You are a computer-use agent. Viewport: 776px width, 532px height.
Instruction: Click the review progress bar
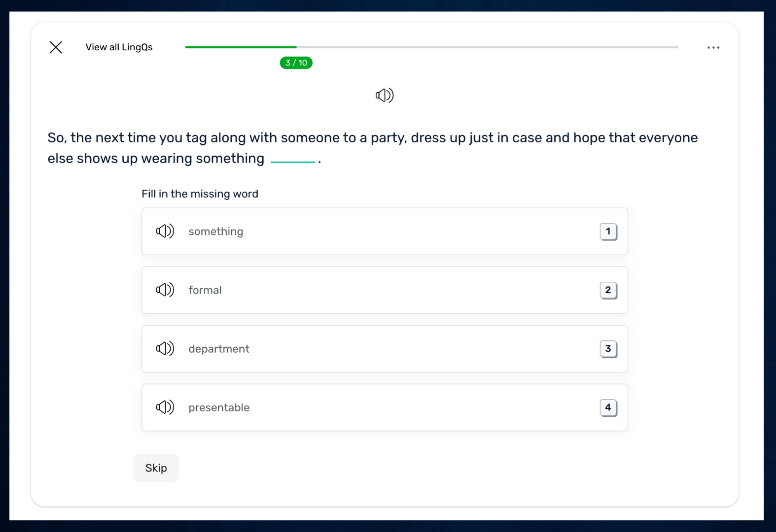431,47
